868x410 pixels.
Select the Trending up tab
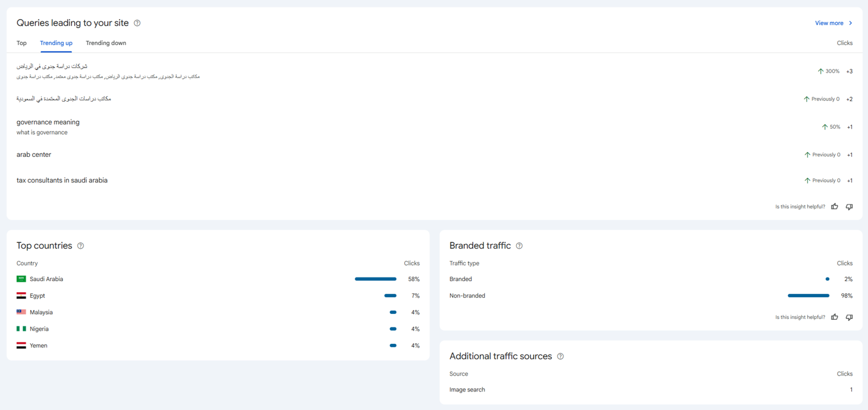(x=56, y=43)
